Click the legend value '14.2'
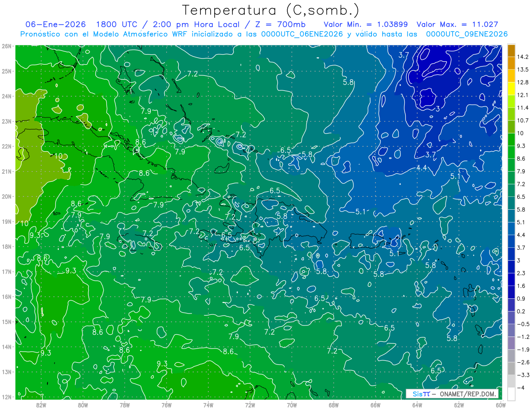Screen dimensions: 532x411 click(x=523, y=57)
